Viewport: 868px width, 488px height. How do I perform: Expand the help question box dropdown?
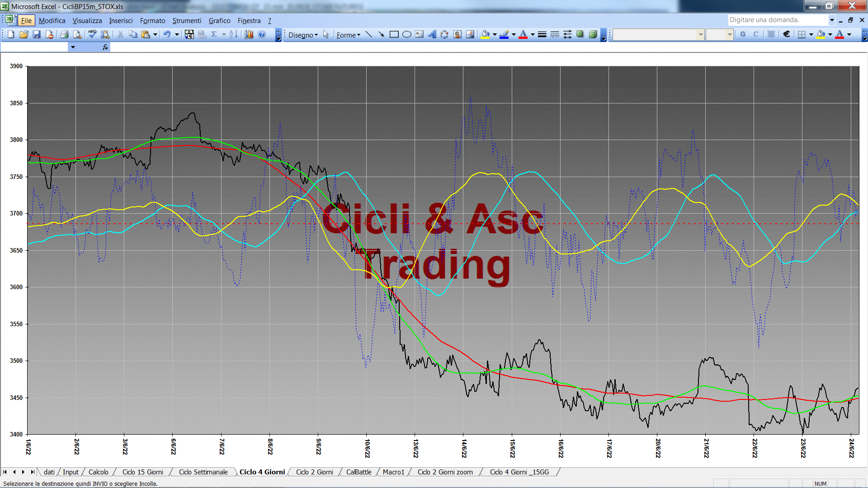coord(832,20)
